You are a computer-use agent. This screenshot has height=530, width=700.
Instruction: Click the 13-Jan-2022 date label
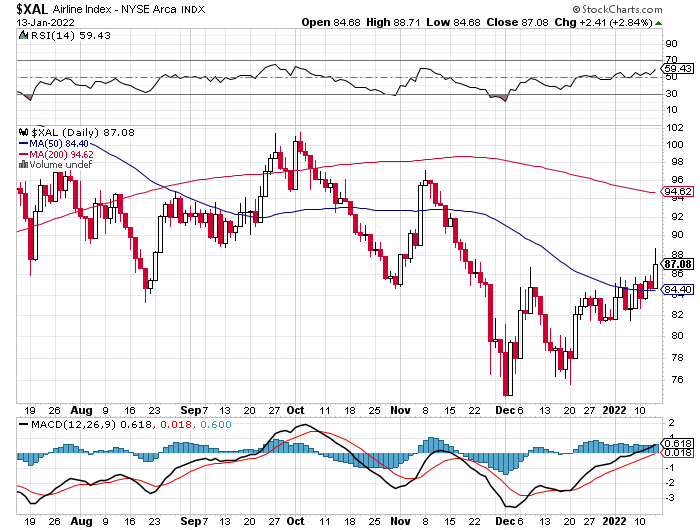31,23
